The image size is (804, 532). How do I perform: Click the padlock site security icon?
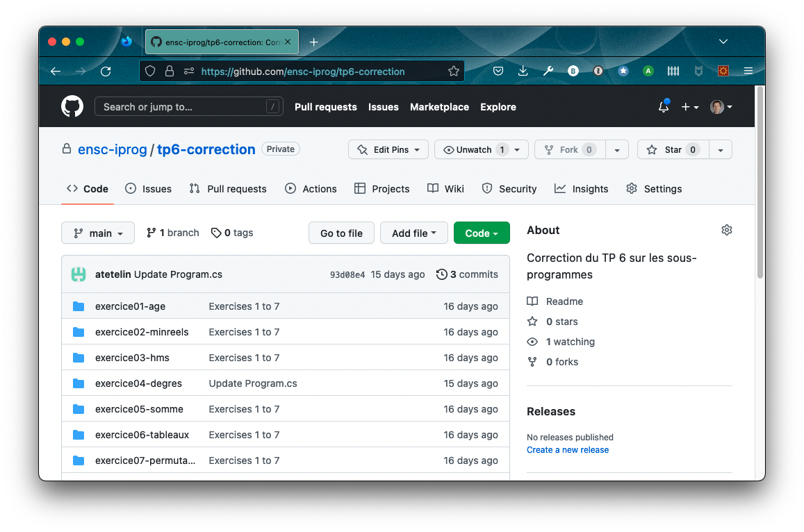[x=170, y=72]
